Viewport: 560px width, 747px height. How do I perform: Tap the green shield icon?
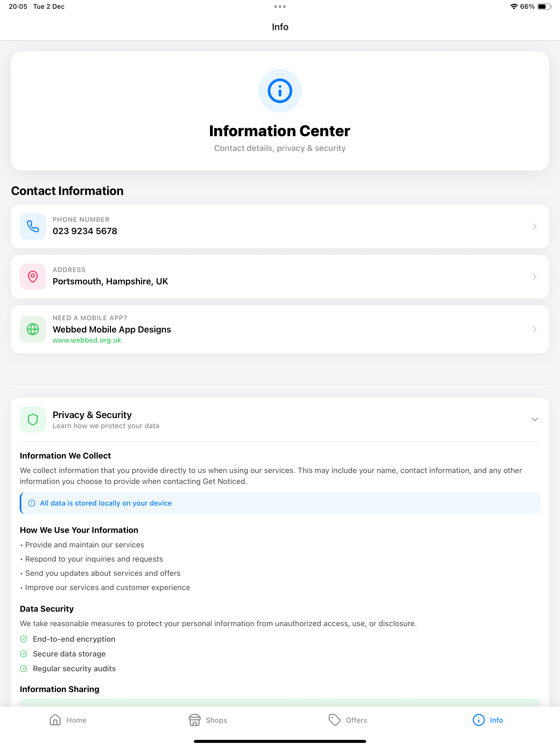point(33,419)
